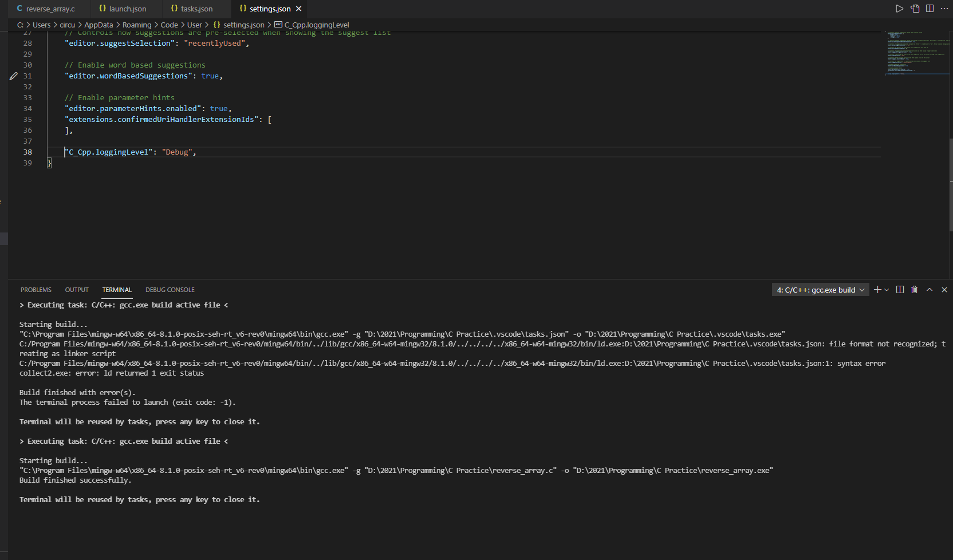Open the terminal selector showing gcc.exe build
The width and height of the screenshot is (953, 560).
820,290
